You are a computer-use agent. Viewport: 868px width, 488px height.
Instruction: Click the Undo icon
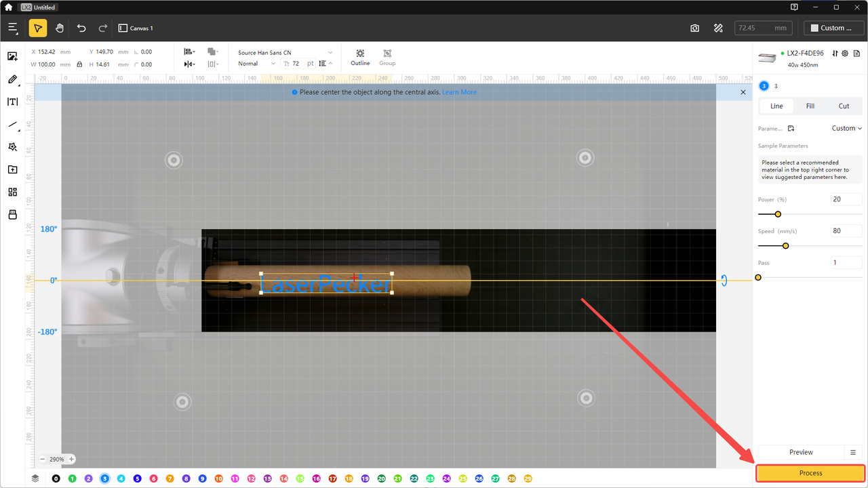pos(81,28)
